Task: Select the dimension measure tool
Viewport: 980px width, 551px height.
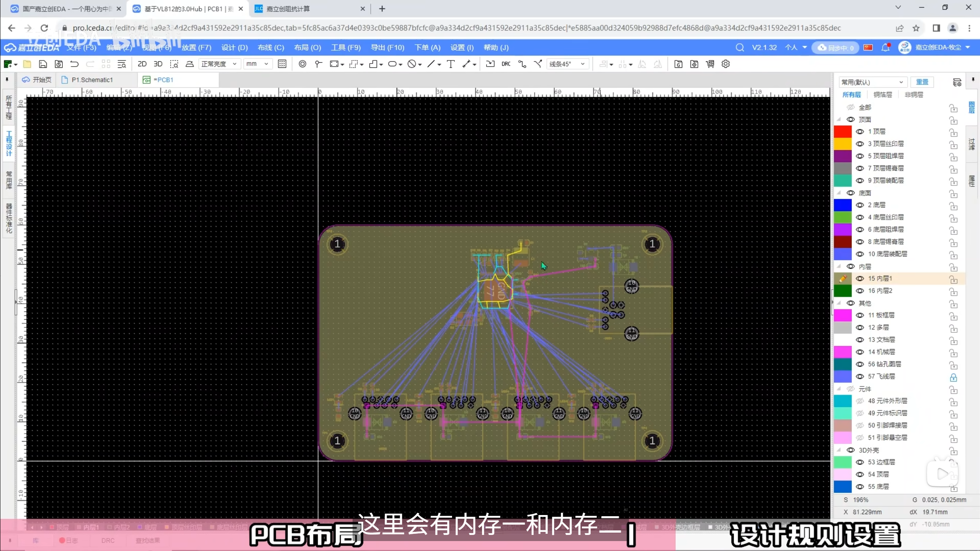Action: coord(466,64)
